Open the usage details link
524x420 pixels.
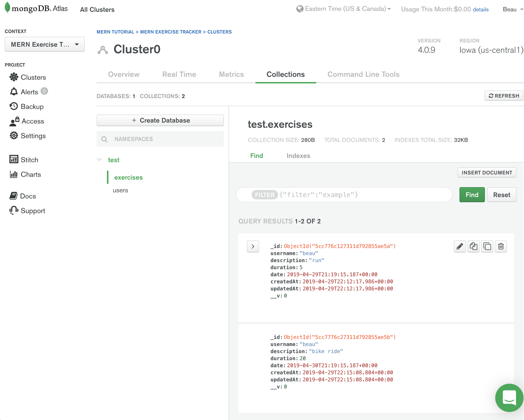[481, 9]
